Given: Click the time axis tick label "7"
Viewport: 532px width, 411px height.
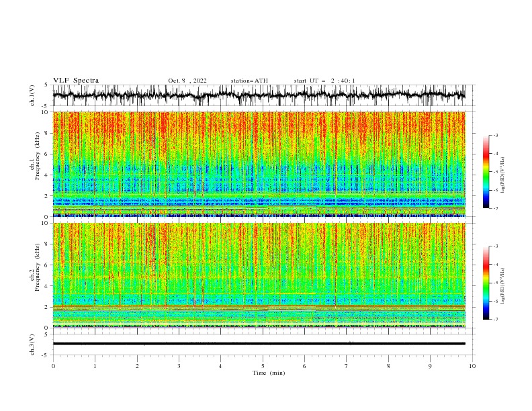Looking at the screenshot, I should [x=347, y=366].
